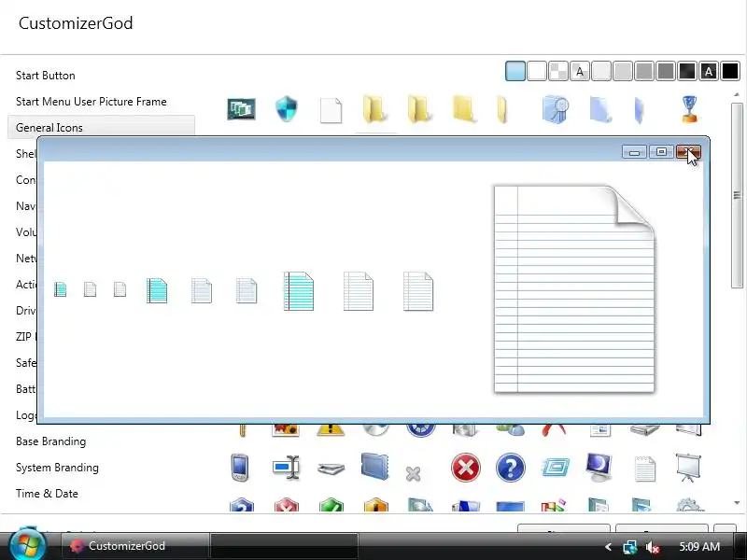The width and height of the screenshot is (747, 560).
Task: Close the icon preview popup window
Action: tap(688, 152)
